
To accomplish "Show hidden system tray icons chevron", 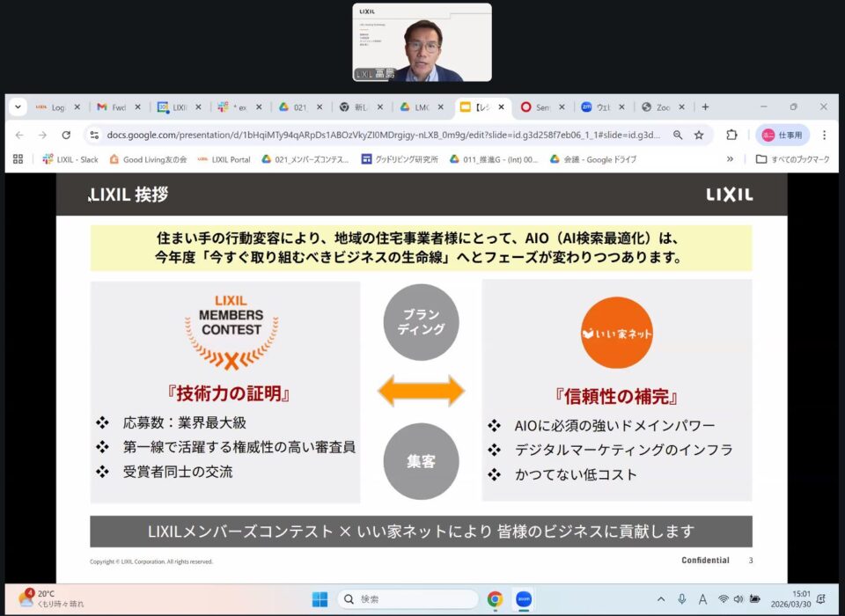I will 661,598.
